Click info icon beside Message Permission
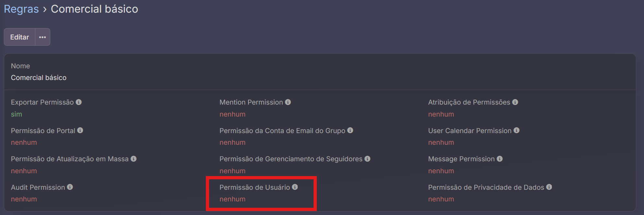The image size is (644, 215). pyautogui.click(x=500, y=159)
